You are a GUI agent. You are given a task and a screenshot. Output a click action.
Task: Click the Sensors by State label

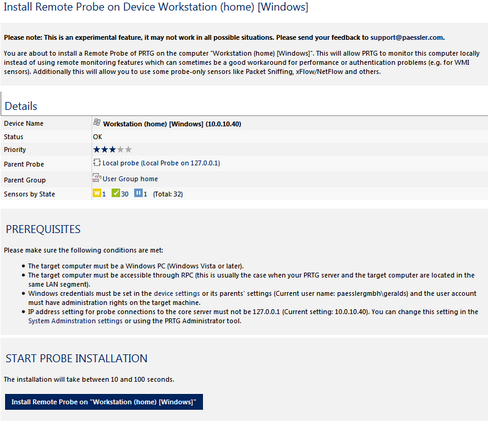point(29,194)
